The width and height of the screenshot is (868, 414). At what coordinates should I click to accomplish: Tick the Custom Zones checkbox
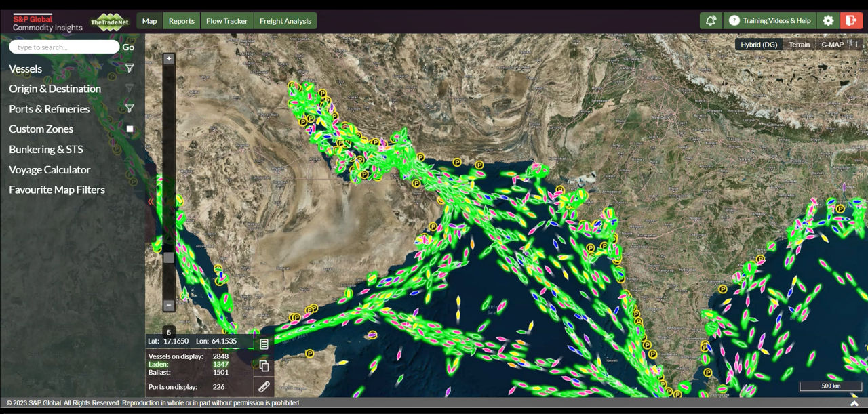pos(130,129)
